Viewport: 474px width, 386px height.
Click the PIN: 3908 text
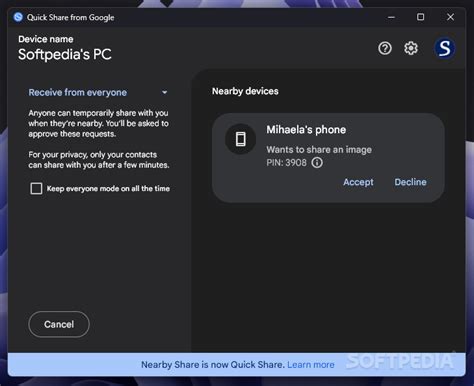[286, 163]
